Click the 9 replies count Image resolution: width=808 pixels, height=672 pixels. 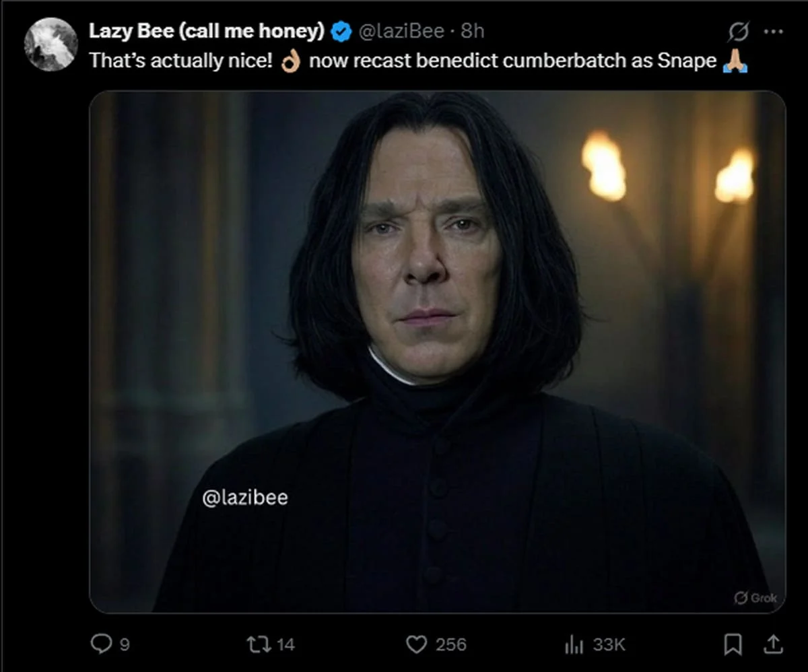click(123, 644)
